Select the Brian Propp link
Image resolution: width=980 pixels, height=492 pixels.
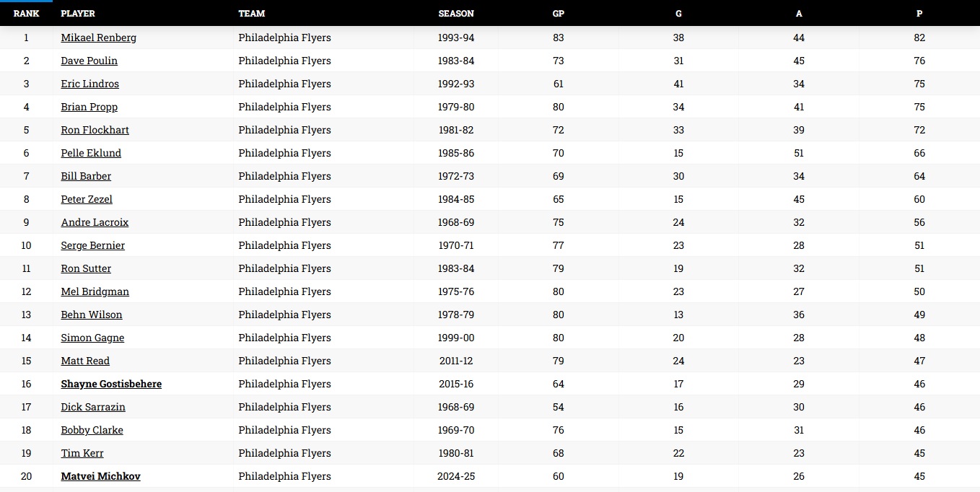[x=89, y=107]
